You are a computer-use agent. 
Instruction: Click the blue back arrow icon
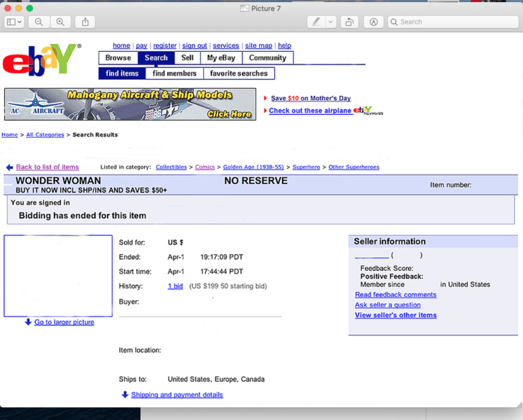pyautogui.click(x=10, y=167)
